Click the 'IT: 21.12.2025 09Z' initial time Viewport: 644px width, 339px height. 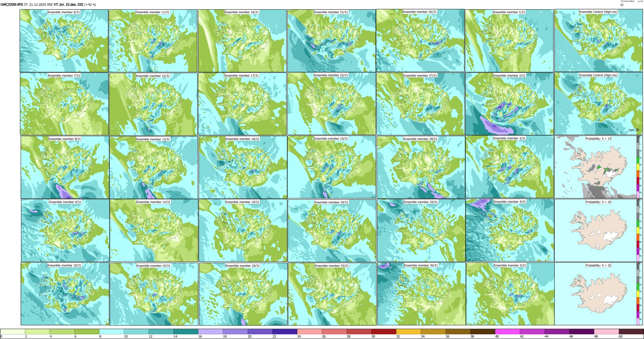tap(39, 5)
